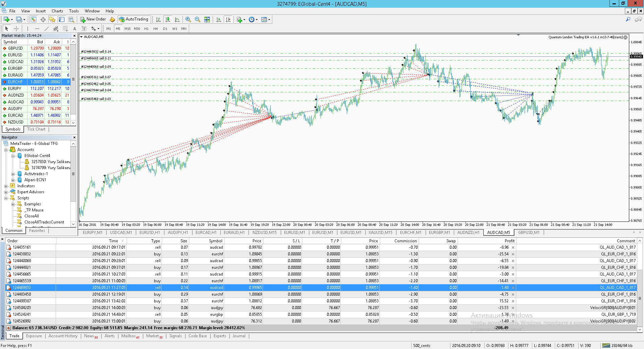Select the Fibonacci Retracement tool

tap(65, 29)
